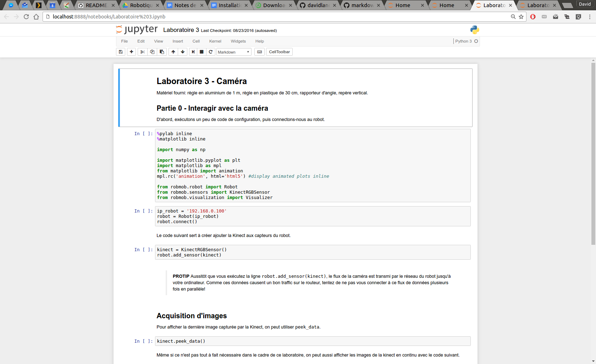Viewport: 596px width, 364px height.
Task: Click the Python 3 kernel label
Action: click(463, 41)
